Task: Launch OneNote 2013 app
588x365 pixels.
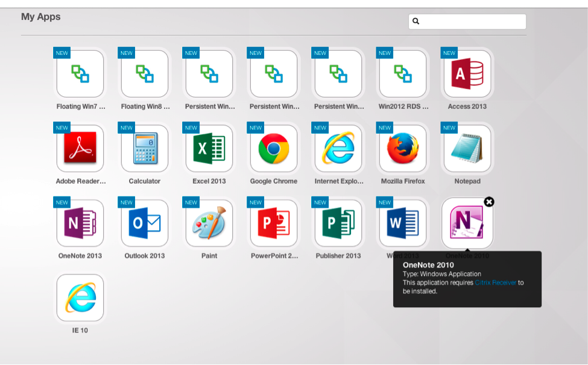Action: click(x=80, y=223)
